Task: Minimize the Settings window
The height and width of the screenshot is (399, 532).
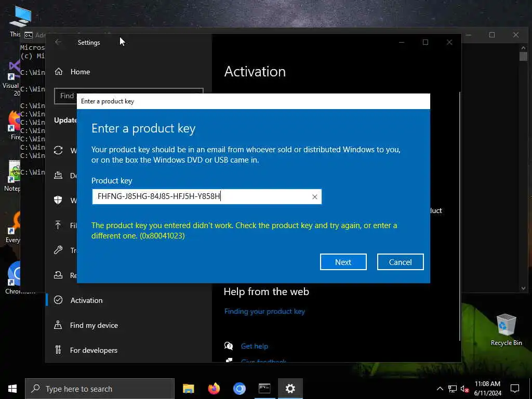Action: click(x=402, y=42)
